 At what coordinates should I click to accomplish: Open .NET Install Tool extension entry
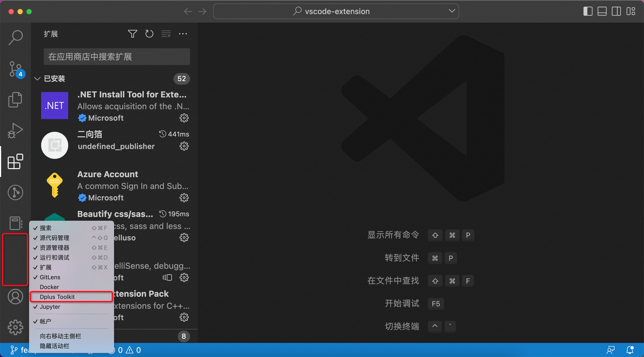[114, 106]
